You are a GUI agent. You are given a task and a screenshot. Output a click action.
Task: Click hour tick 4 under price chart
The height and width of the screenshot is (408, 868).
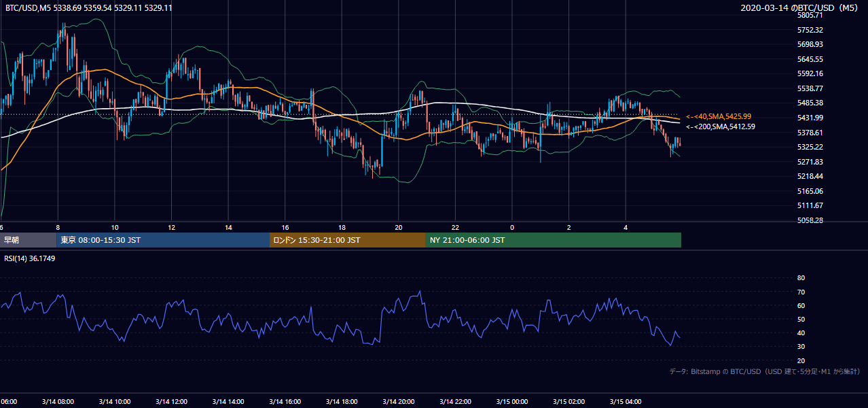click(x=626, y=227)
